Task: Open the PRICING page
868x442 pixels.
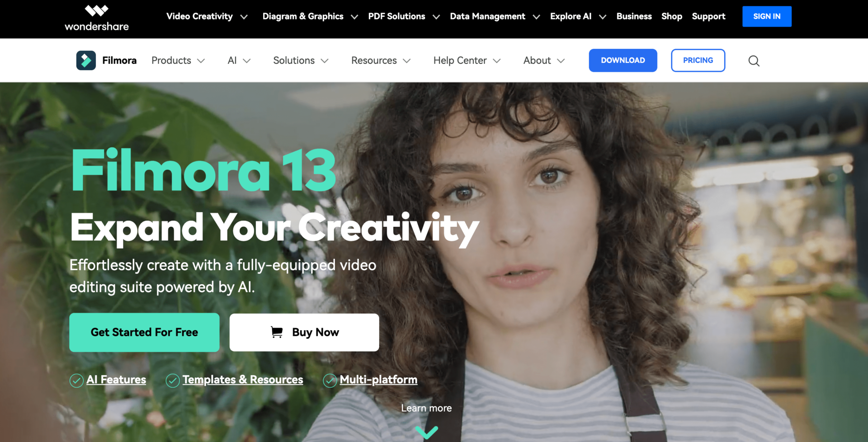Action: pyautogui.click(x=698, y=60)
